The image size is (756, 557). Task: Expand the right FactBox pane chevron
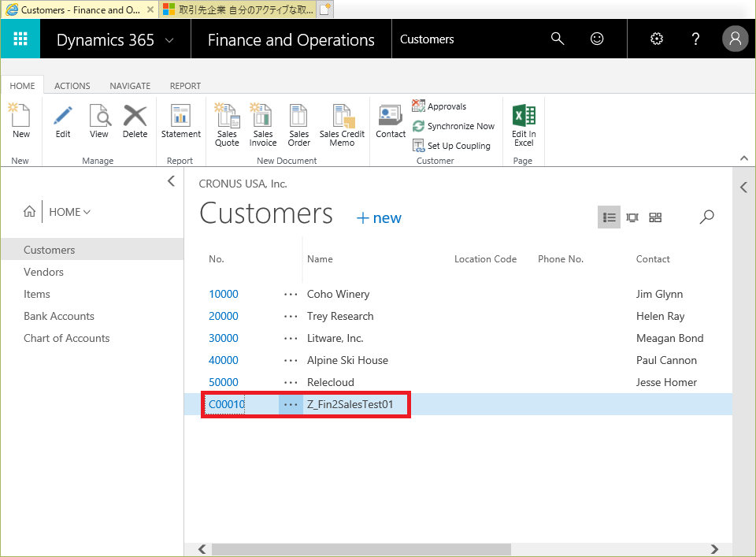coord(743,188)
